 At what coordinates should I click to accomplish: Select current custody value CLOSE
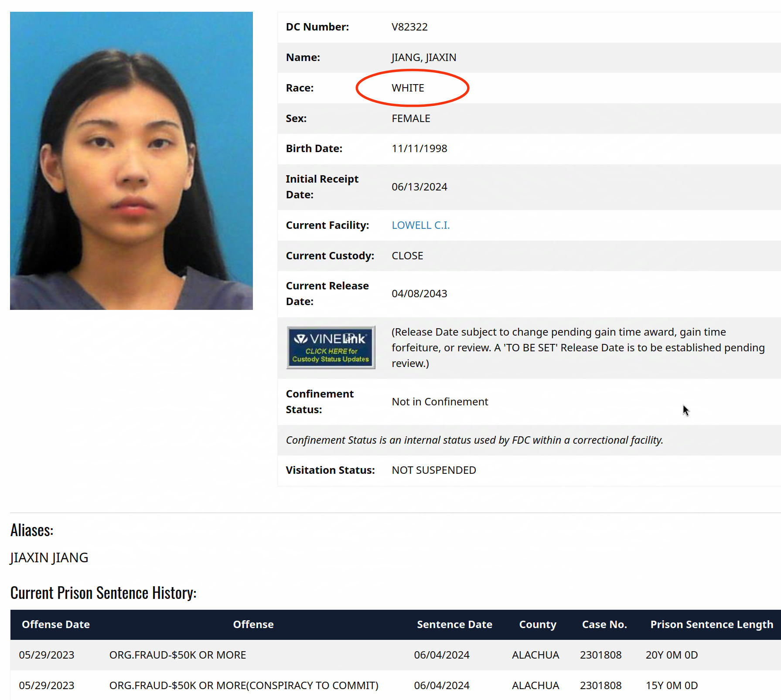pos(407,256)
